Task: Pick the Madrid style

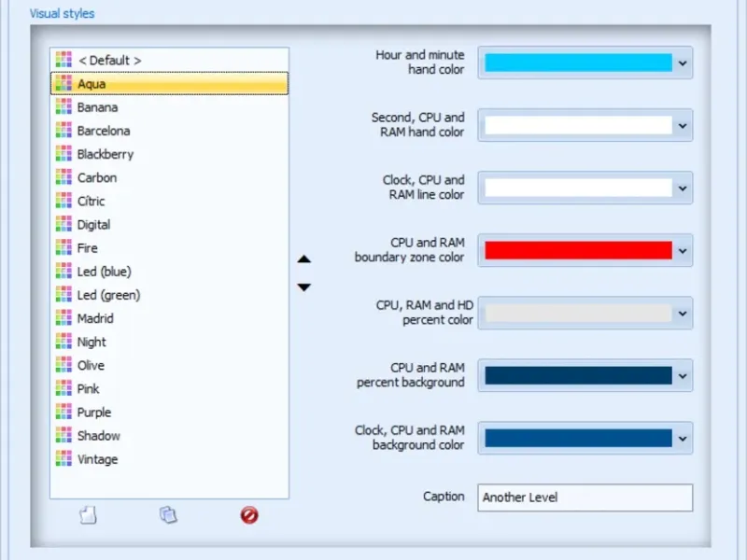Action: 169,318
